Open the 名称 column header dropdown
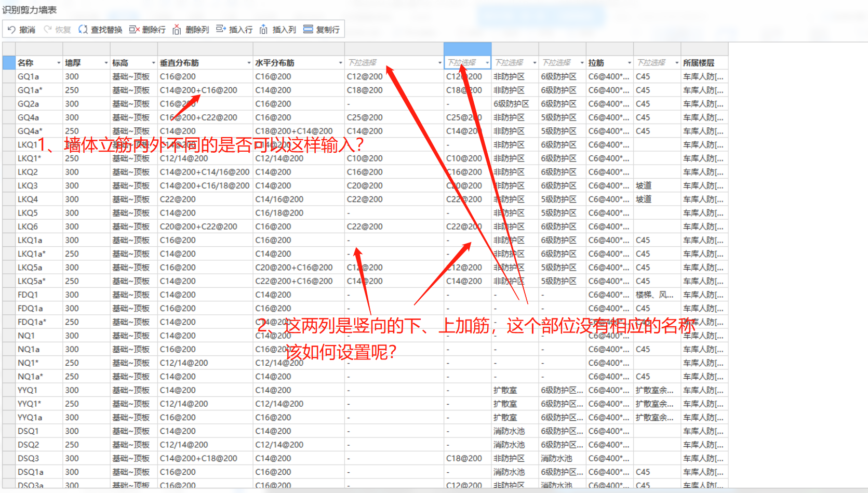The image size is (868, 493). tap(58, 63)
